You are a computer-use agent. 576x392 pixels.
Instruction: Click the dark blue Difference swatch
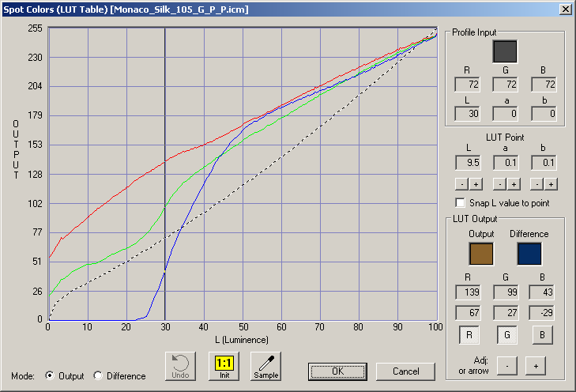click(529, 254)
